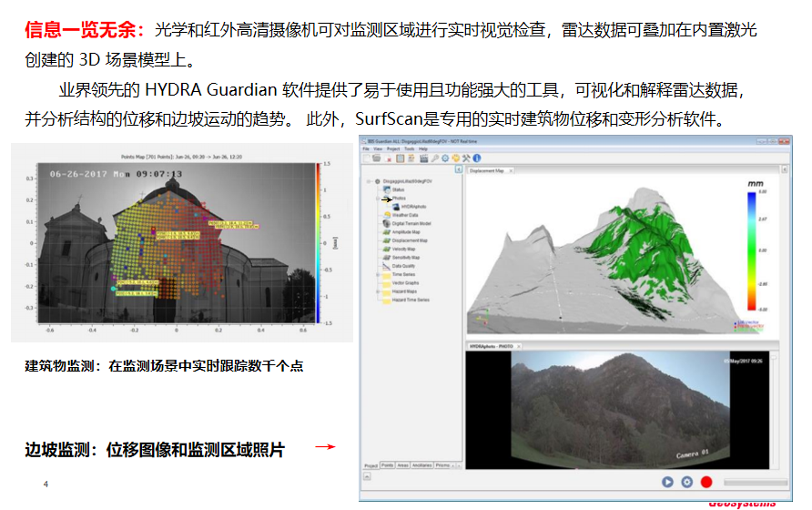The width and height of the screenshot is (812, 510).
Task: Expand the Hazard Maps tree folder
Action: click(x=379, y=291)
